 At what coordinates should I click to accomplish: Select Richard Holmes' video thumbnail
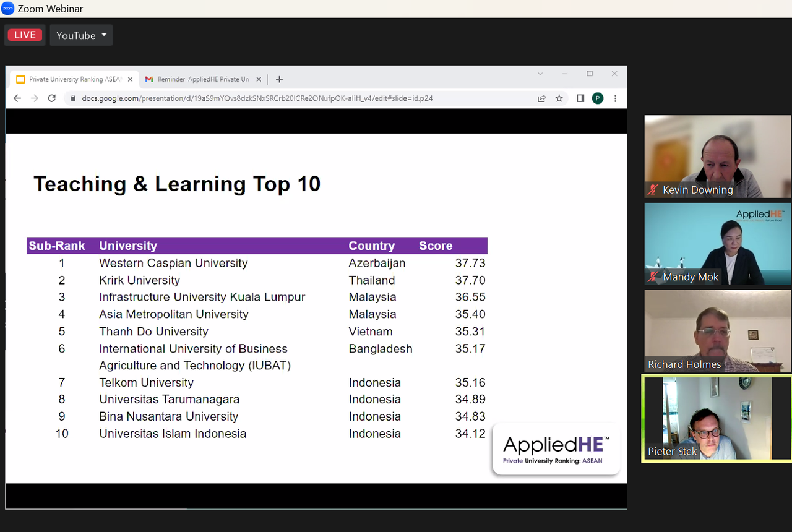coord(717,331)
